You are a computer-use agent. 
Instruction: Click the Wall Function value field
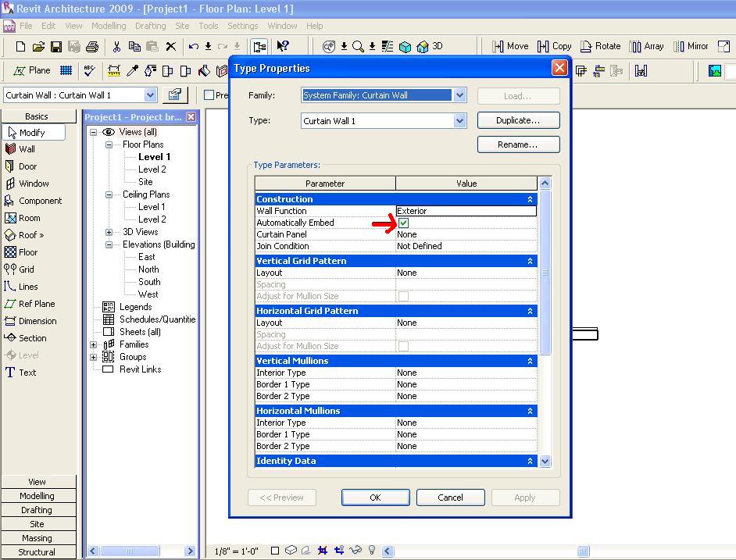pyautogui.click(x=466, y=211)
